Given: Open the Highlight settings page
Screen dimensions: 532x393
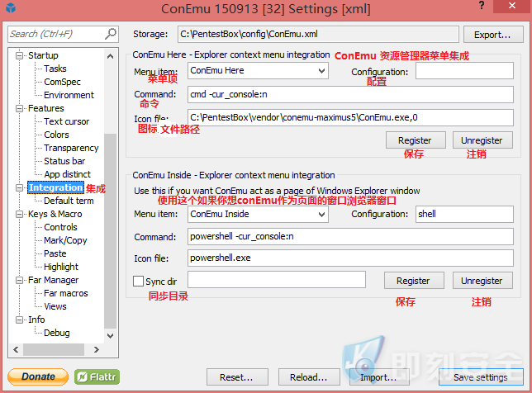Looking at the screenshot, I should [61, 267].
